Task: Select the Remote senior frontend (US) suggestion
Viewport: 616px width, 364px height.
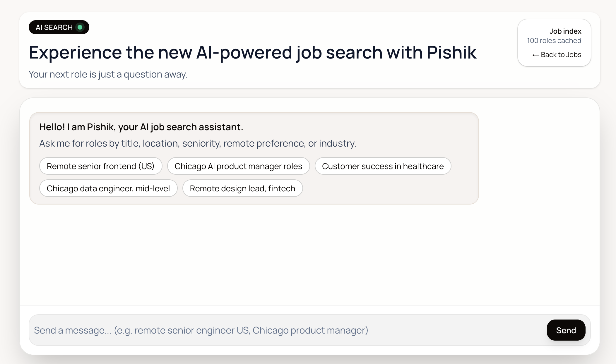Action: (100, 166)
